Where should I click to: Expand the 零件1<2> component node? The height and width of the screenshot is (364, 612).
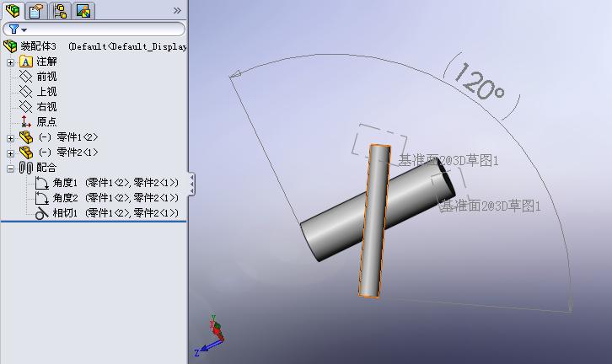tap(11, 138)
